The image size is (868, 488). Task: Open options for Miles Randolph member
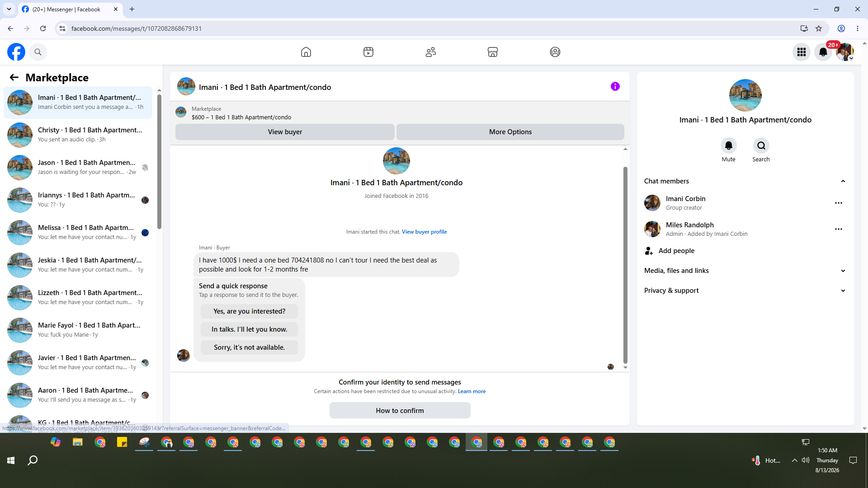[839, 229]
